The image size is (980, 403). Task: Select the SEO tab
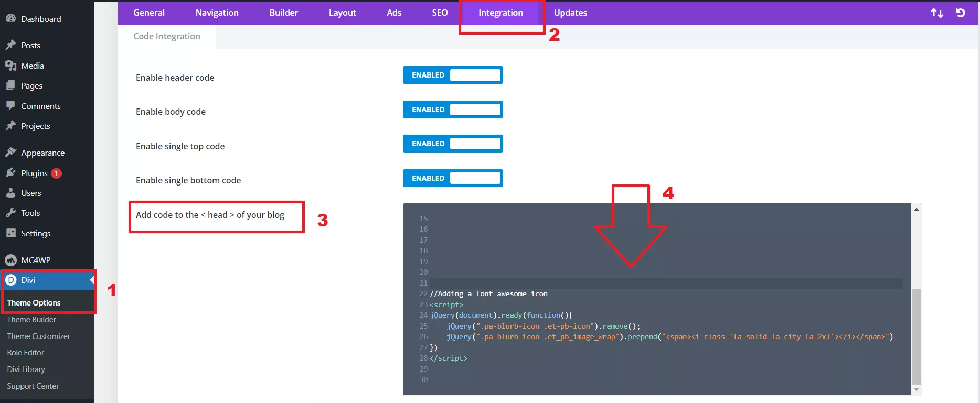pyautogui.click(x=440, y=13)
